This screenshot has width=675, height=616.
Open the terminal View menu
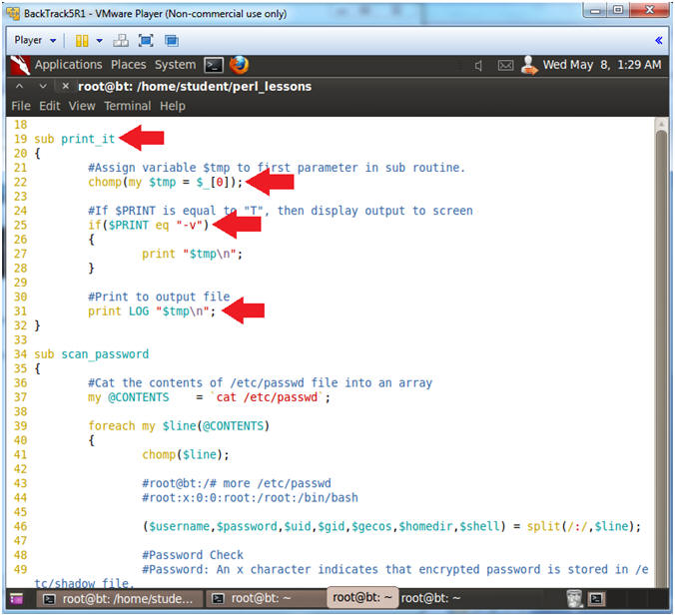(x=82, y=106)
